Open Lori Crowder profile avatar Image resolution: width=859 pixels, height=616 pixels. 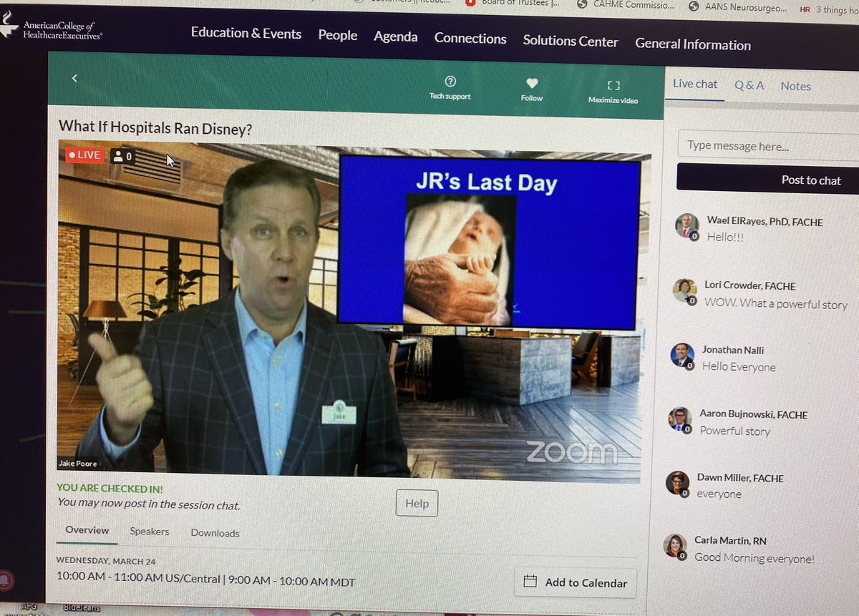[685, 290]
